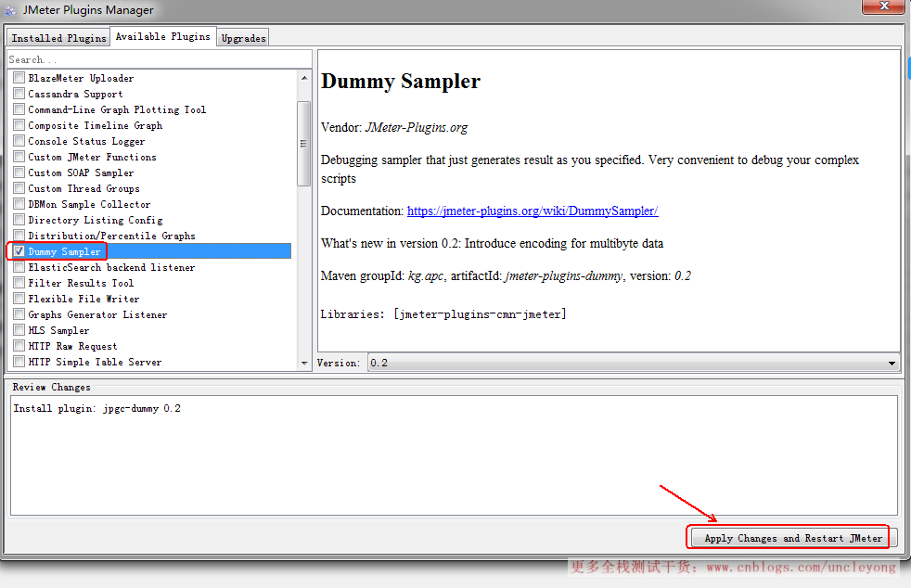Select the Composite Timeline Graph entry
Viewport: 911px width, 588px height.
(96, 125)
